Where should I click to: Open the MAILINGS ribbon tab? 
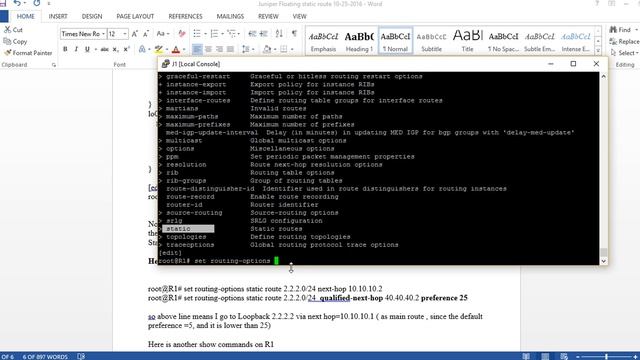point(230,16)
